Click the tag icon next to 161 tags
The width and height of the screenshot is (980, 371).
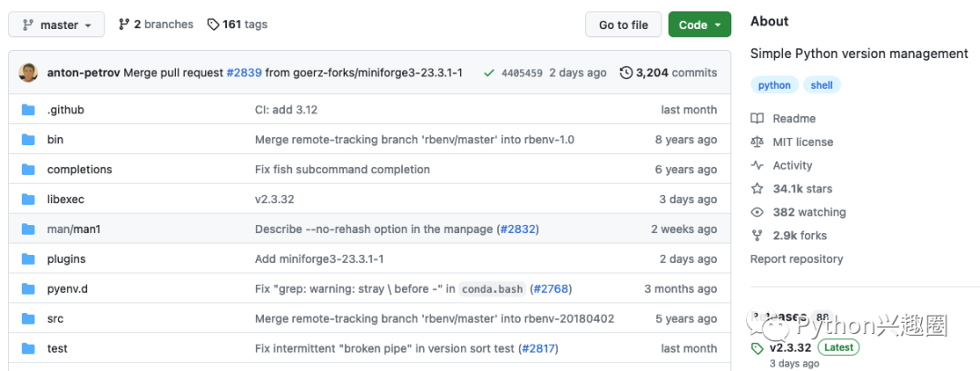(213, 24)
